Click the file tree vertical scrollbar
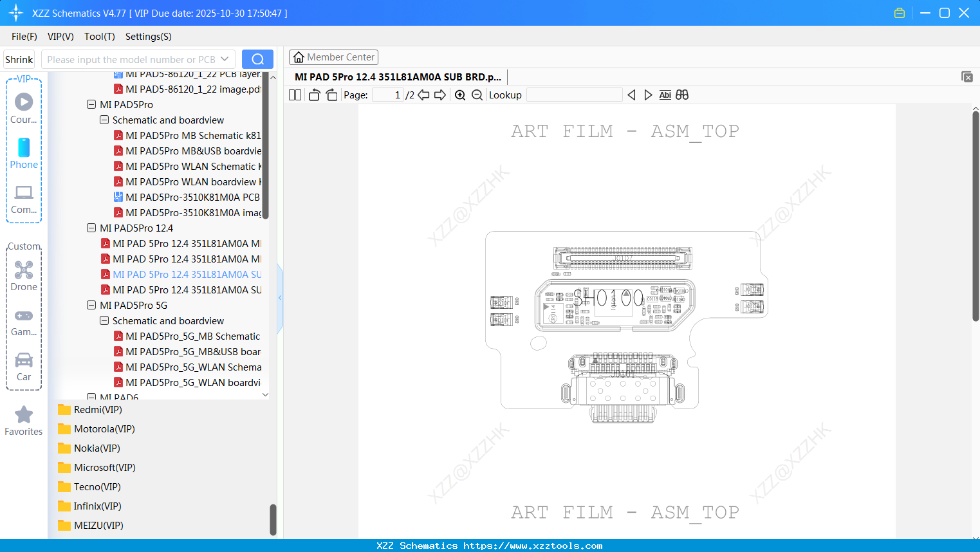This screenshot has width=980, height=552. click(x=265, y=145)
